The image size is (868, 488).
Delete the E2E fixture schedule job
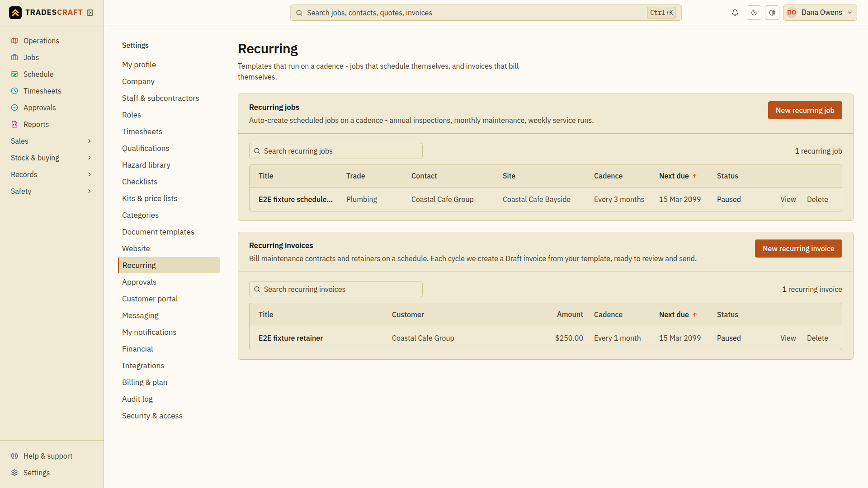(817, 199)
